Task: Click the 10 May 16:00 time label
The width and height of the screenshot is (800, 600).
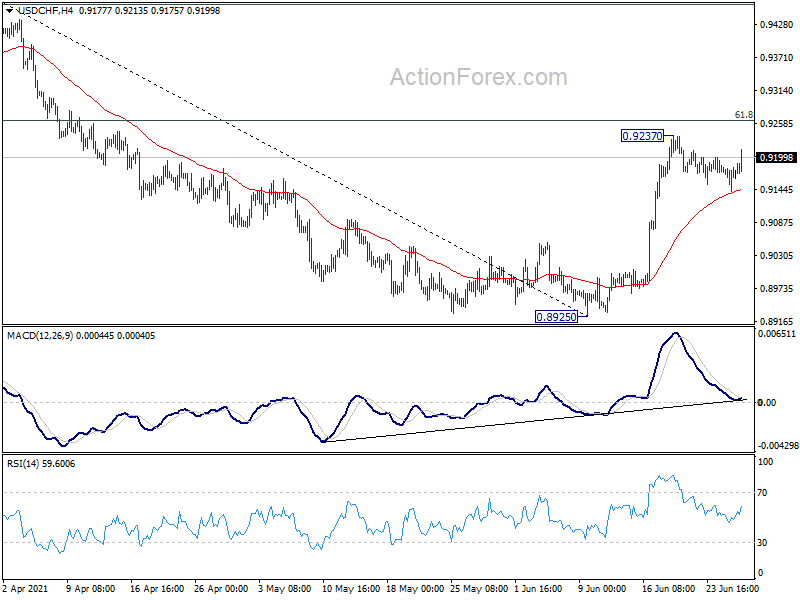Action: (x=351, y=589)
